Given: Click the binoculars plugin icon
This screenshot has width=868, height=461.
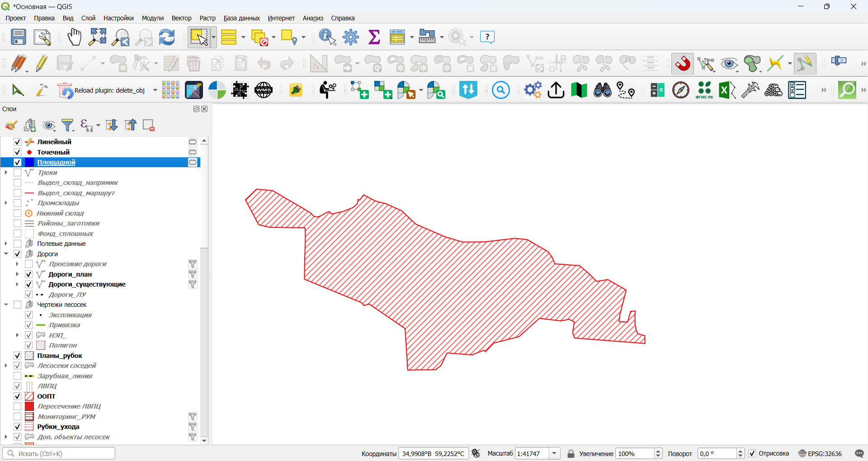Looking at the screenshot, I should tap(602, 90).
